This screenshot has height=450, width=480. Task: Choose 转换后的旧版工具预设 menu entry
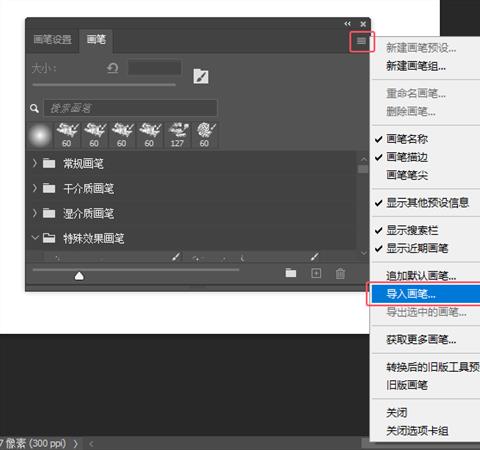point(433,367)
